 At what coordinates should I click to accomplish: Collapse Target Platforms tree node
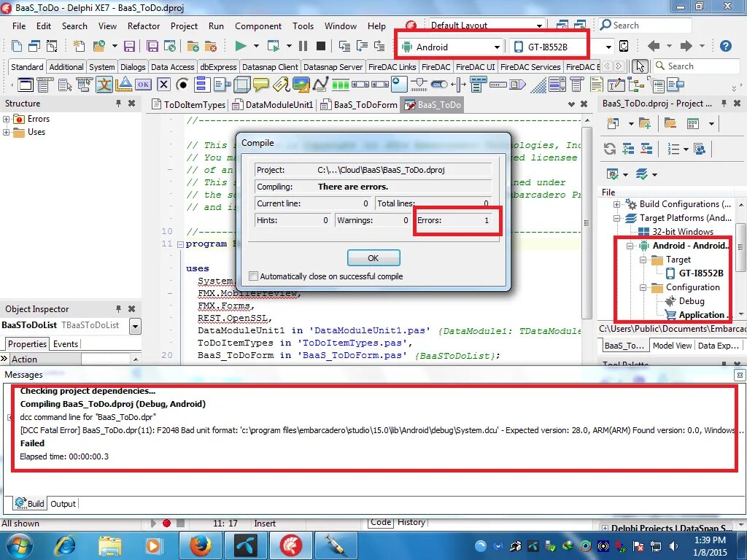pos(616,218)
